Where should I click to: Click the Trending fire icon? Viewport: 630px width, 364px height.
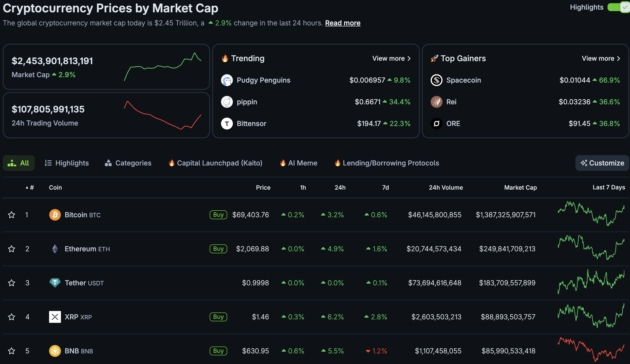(225, 58)
